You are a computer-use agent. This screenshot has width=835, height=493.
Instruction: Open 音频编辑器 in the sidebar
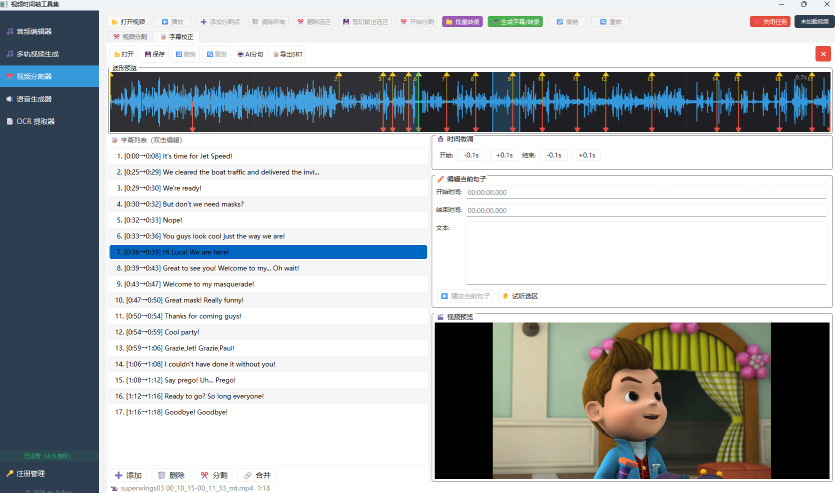[x=49, y=31]
